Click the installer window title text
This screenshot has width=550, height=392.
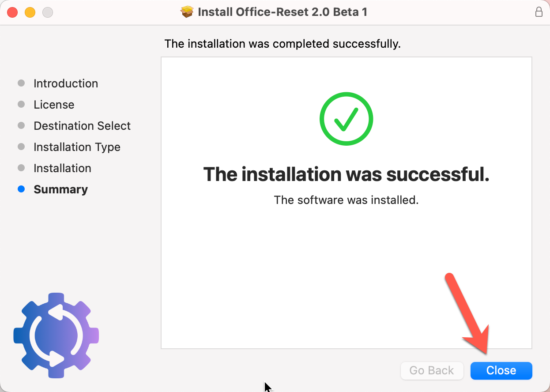283,12
